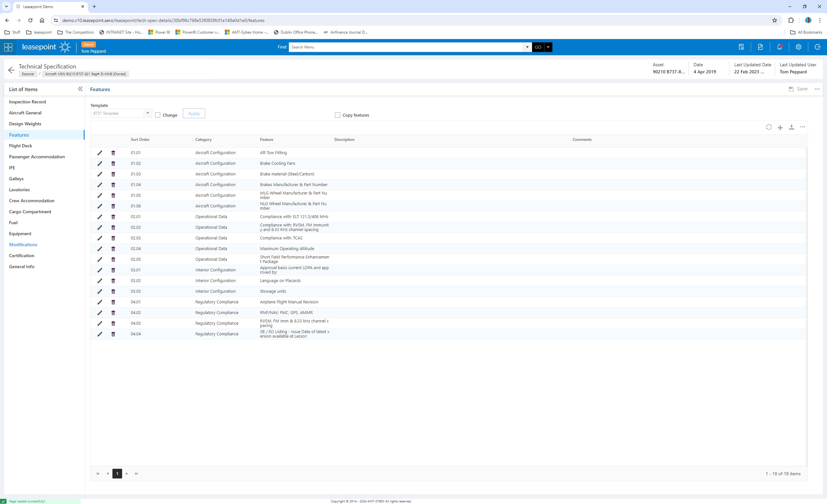This screenshot has height=504, width=827.
Task: Select Aircraft General in the item list
Action: [25, 113]
